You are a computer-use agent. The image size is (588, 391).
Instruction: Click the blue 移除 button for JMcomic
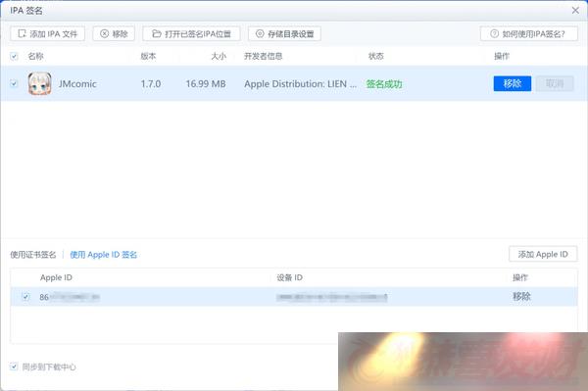point(513,83)
